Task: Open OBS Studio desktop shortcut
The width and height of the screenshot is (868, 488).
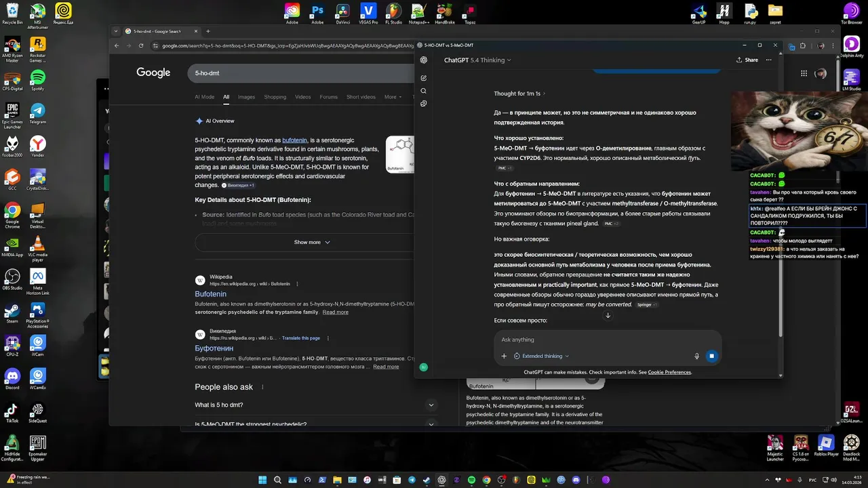Action: coord(12,279)
